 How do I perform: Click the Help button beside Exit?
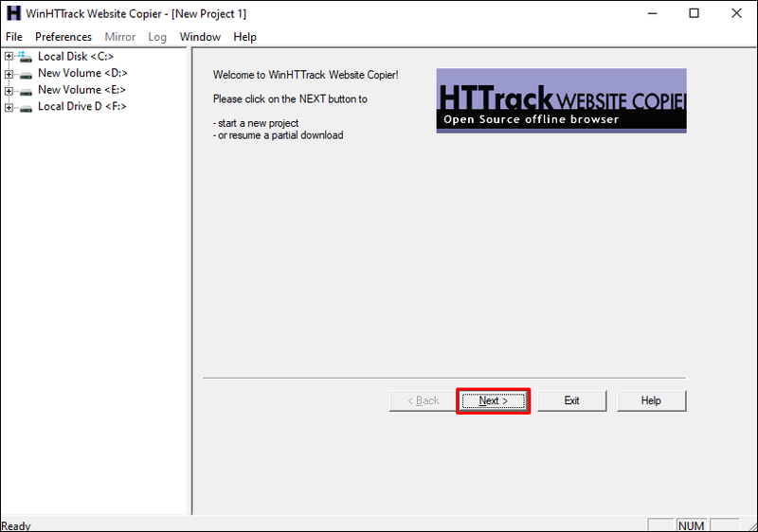651,400
